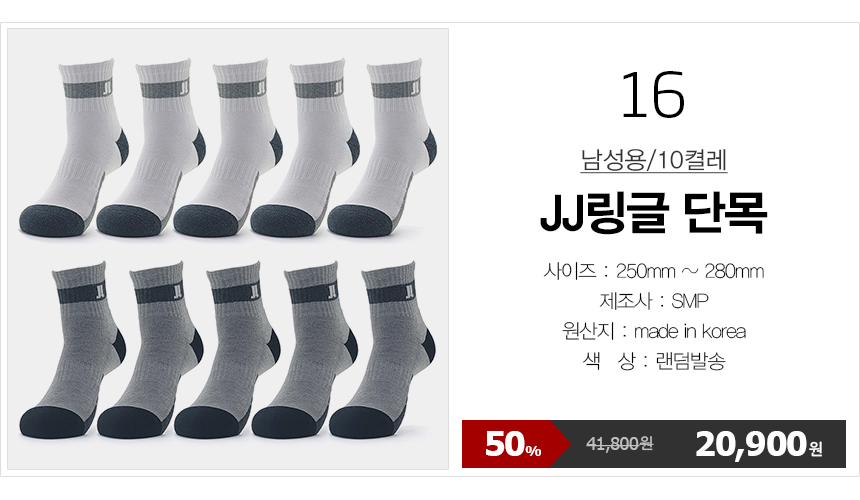Viewport: 860px width, 500px height.
Task: Click the first dark gray sock in bottom row
Action: click(x=73, y=350)
